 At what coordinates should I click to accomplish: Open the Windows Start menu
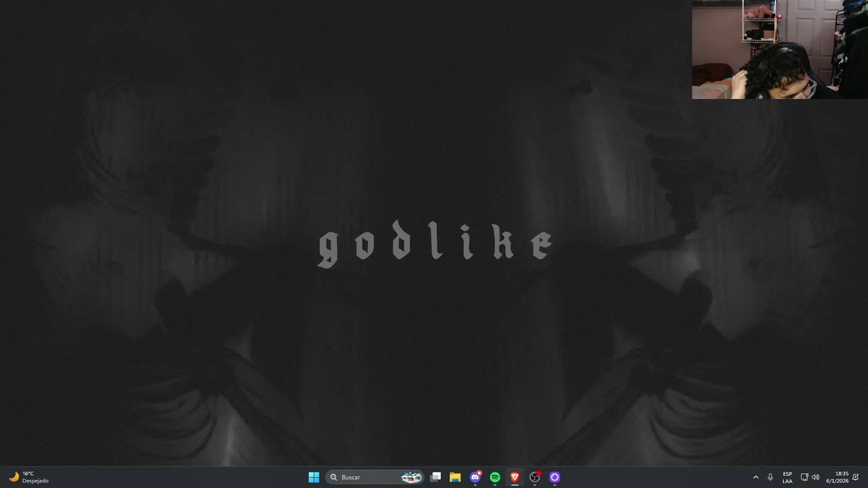pyautogui.click(x=313, y=477)
